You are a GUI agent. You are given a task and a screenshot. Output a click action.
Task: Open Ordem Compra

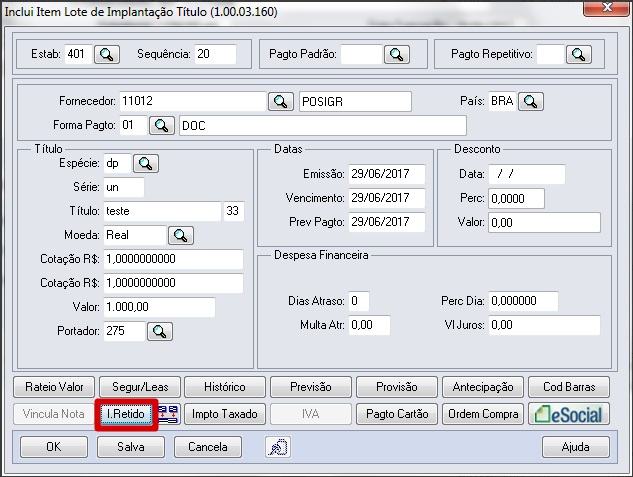483,414
